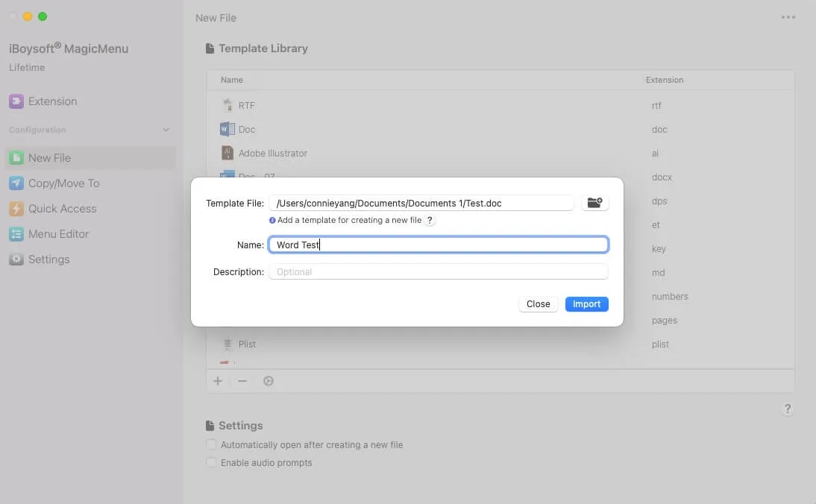
Task: Click the Close button in dialog
Action: (538, 304)
